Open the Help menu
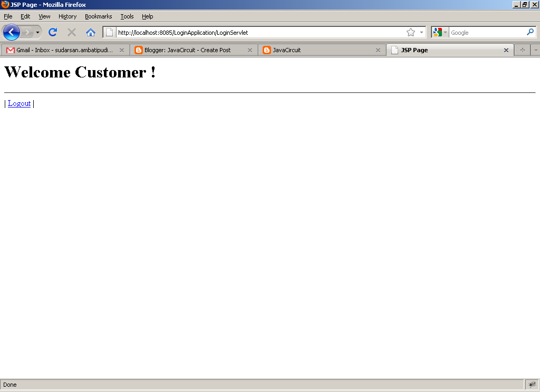Screen dimensions: 540x392 click(148, 16)
